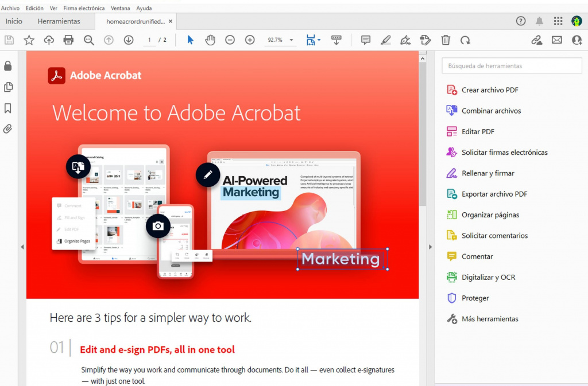
Task: Close the homeacrordrunified document tab
Action: pyautogui.click(x=171, y=21)
